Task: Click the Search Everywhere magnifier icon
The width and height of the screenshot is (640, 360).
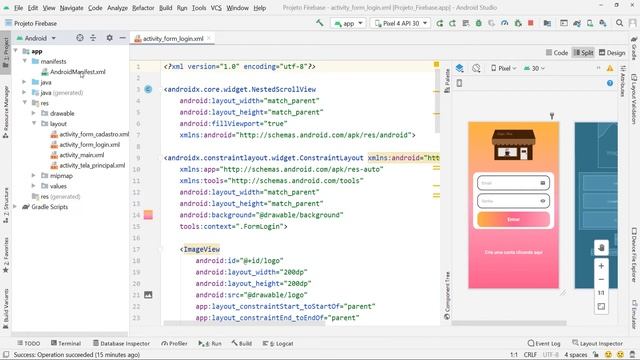Action: (x=619, y=23)
